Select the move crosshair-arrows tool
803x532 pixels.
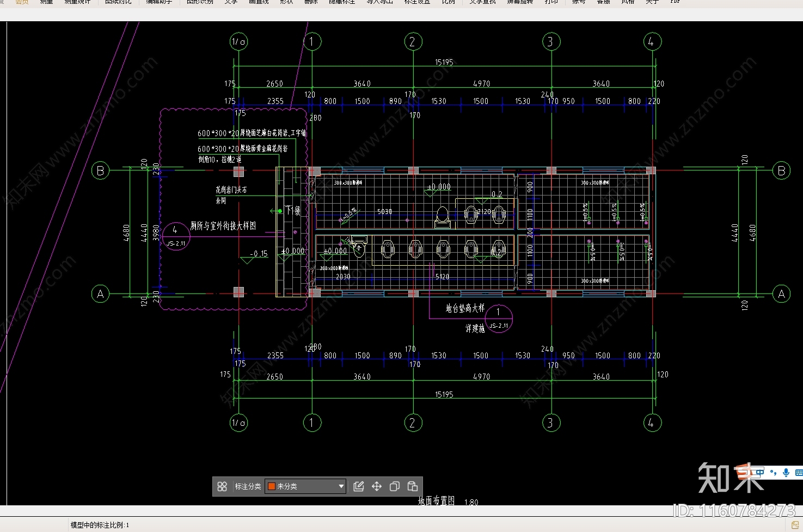tap(377, 486)
